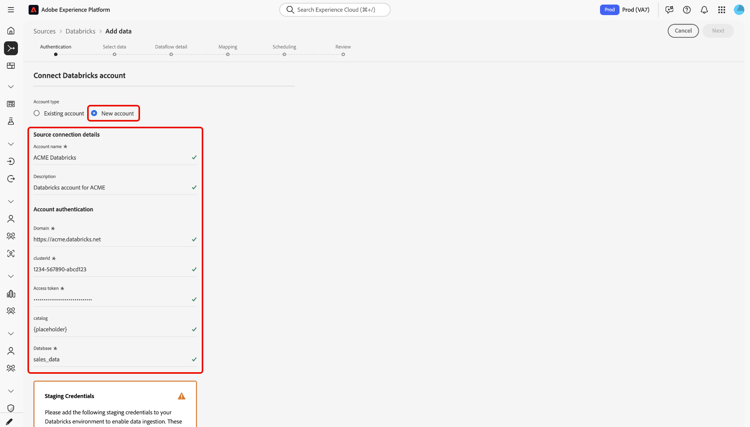Go to Home in the sidebar

(x=11, y=31)
